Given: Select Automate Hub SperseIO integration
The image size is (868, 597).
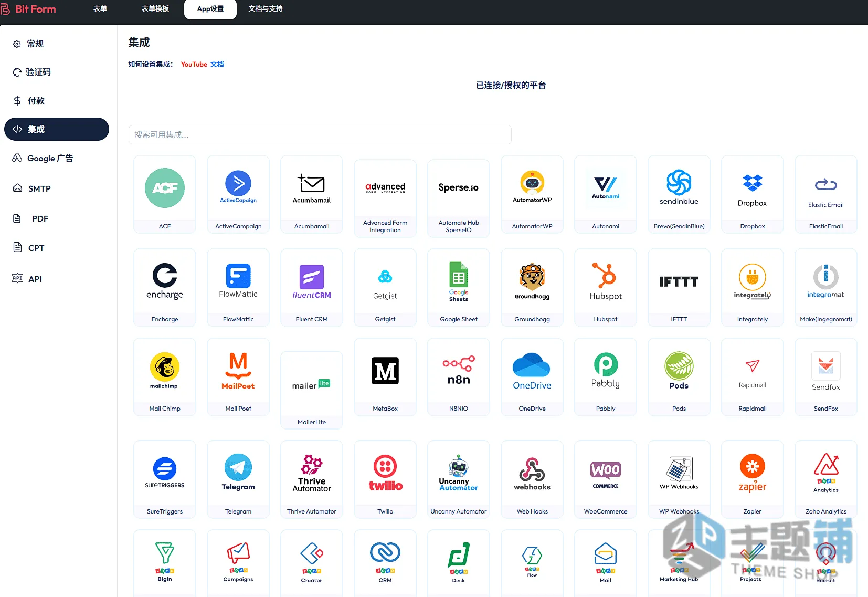Looking at the screenshot, I should click(x=459, y=198).
